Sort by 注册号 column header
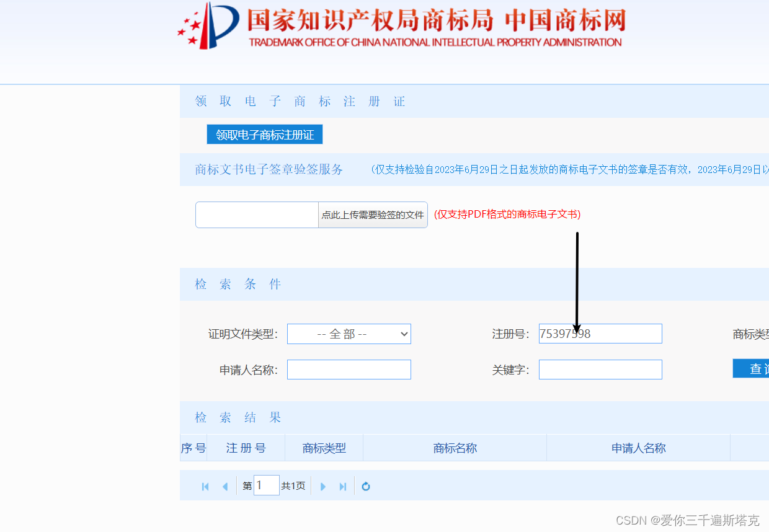The width and height of the screenshot is (769, 532). pyautogui.click(x=246, y=448)
